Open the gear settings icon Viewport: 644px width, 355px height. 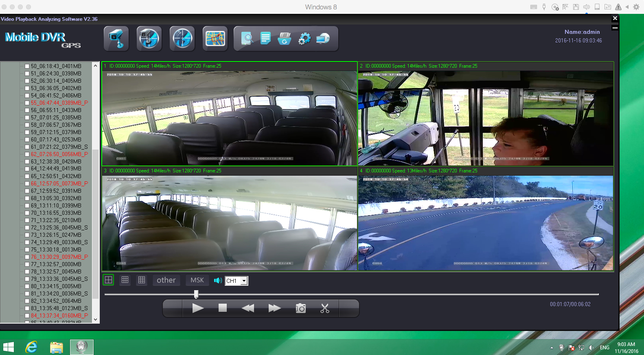click(x=304, y=39)
